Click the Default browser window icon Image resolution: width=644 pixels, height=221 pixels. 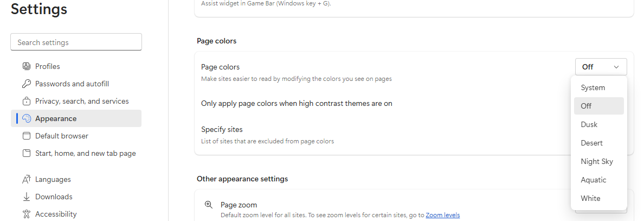point(26,136)
